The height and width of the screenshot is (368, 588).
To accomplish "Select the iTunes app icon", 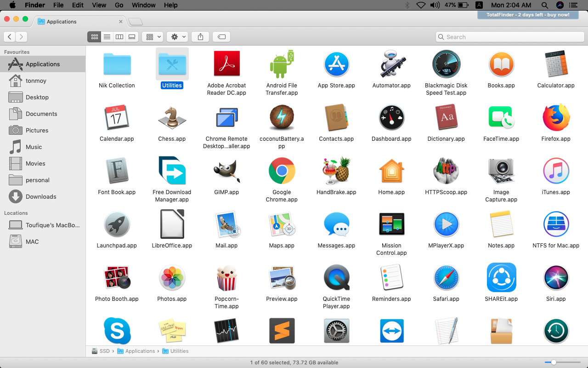I will click(556, 171).
